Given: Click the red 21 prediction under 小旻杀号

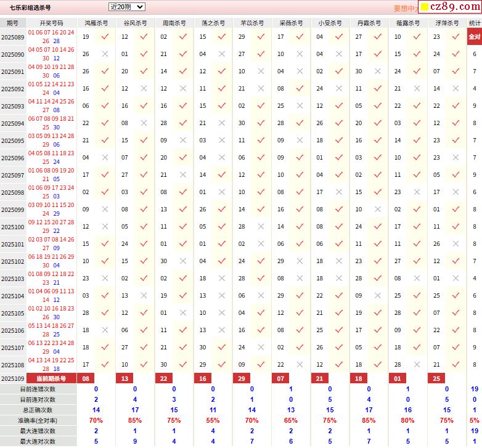Looking at the screenshot, I should [x=319, y=378].
